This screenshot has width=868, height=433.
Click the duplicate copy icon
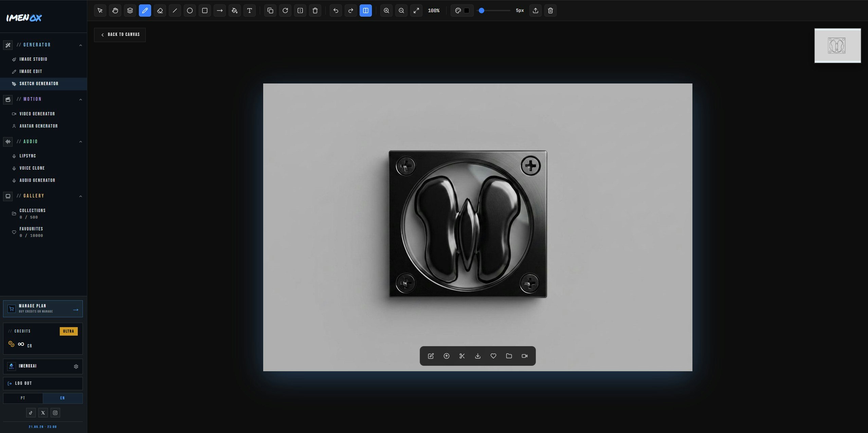click(x=270, y=11)
